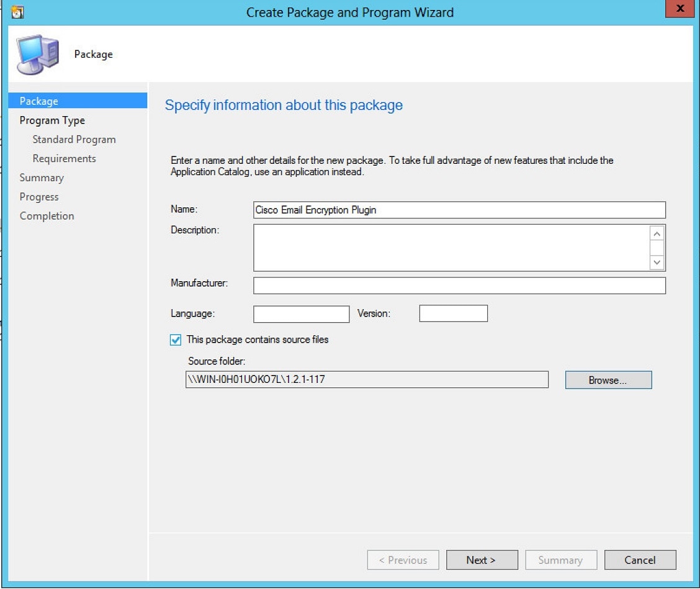Click inside the Description text box

[453, 246]
